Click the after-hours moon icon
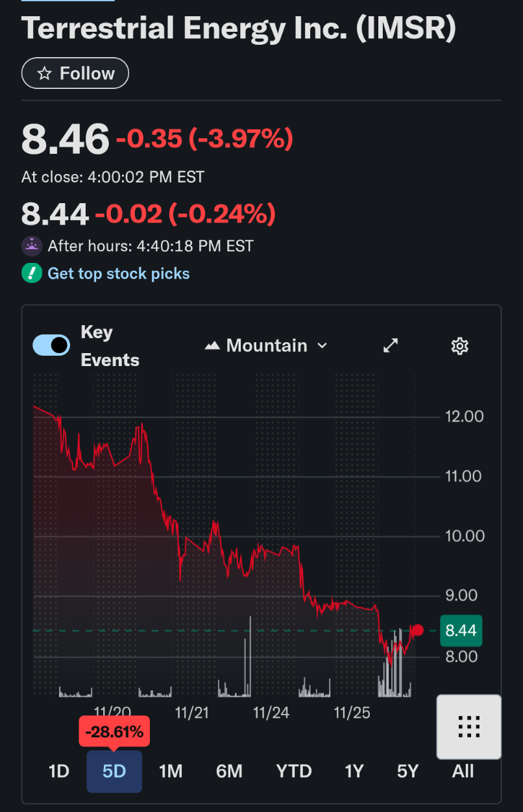The height and width of the screenshot is (812, 523). tap(31, 246)
